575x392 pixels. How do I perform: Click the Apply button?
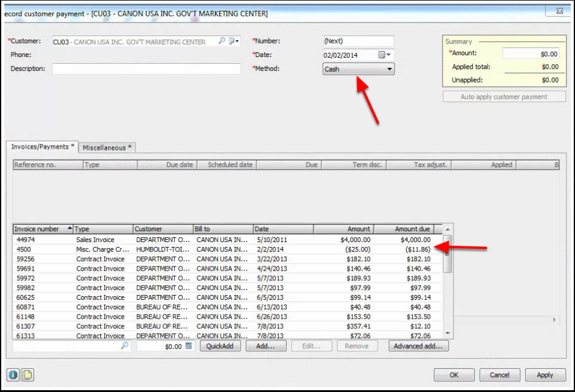click(545, 375)
